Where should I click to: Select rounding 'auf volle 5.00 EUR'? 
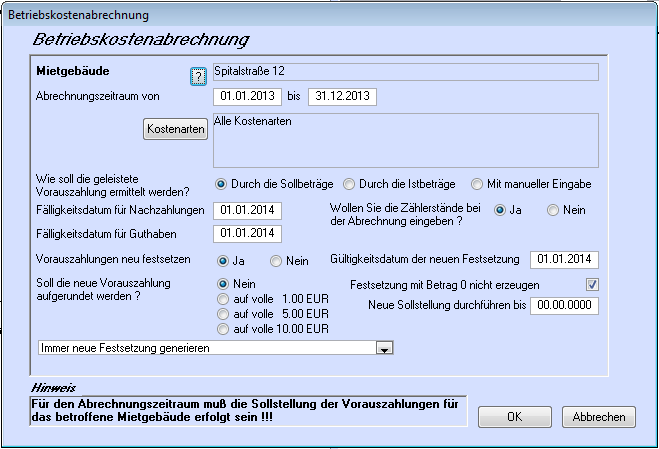coord(223,313)
